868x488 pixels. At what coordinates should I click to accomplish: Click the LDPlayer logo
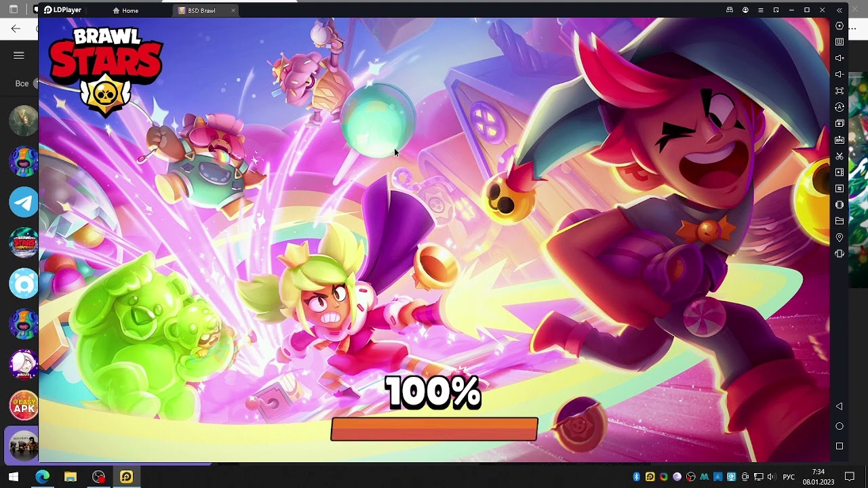[62, 10]
